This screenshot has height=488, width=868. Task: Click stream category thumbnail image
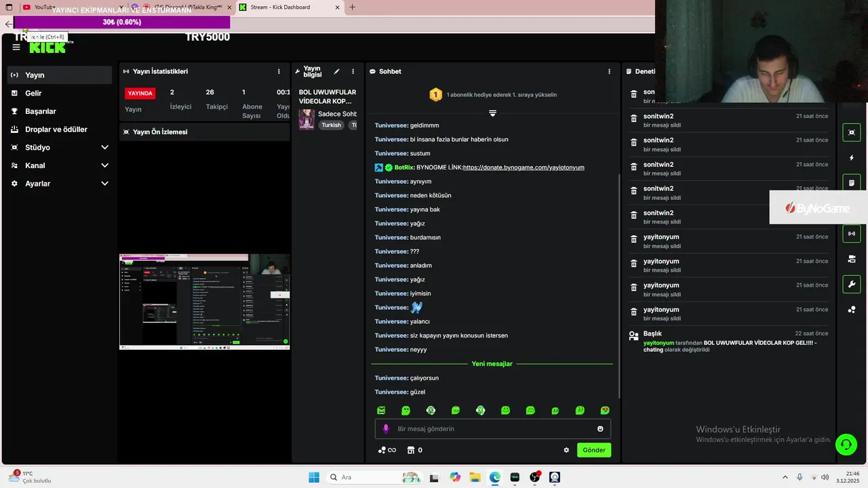pyautogui.click(x=307, y=119)
